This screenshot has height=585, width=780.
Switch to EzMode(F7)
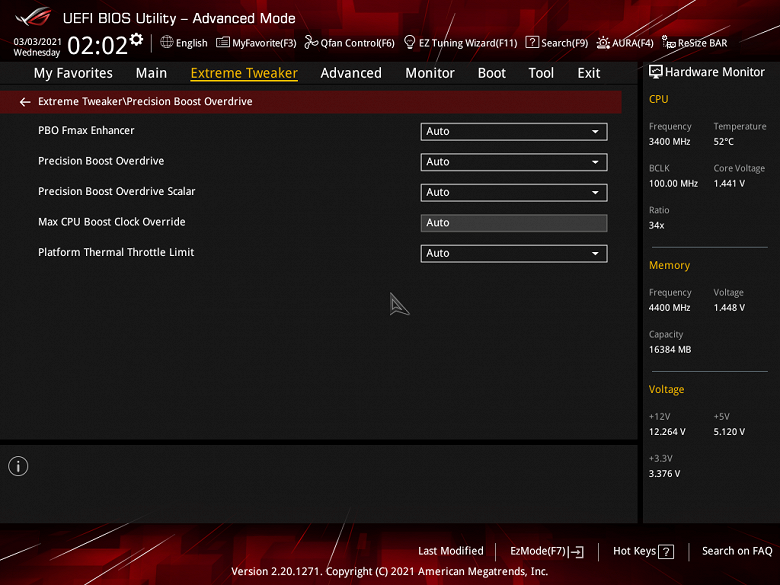click(x=547, y=551)
